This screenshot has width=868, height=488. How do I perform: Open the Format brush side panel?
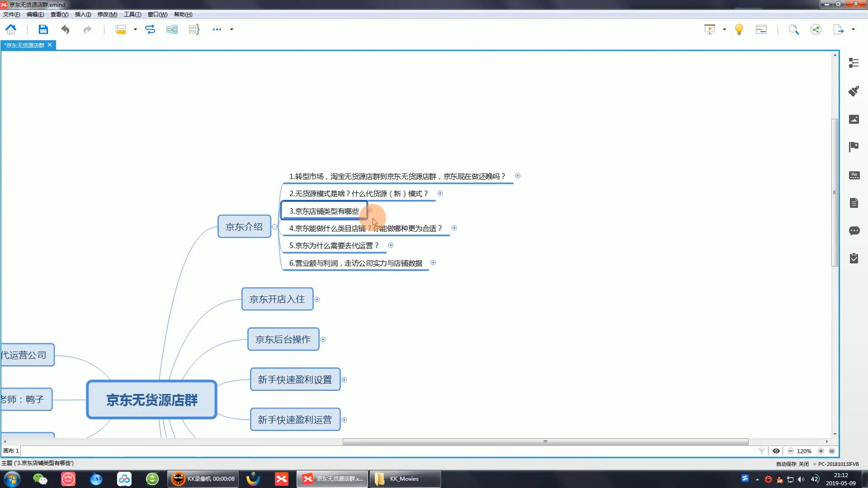click(x=854, y=91)
